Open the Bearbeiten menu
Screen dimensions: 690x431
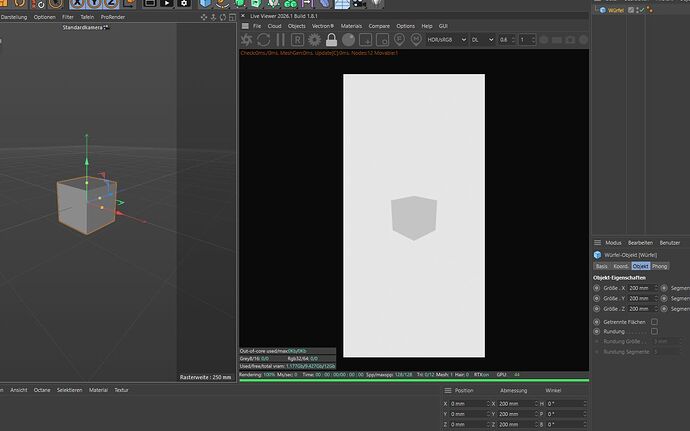(640, 243)
